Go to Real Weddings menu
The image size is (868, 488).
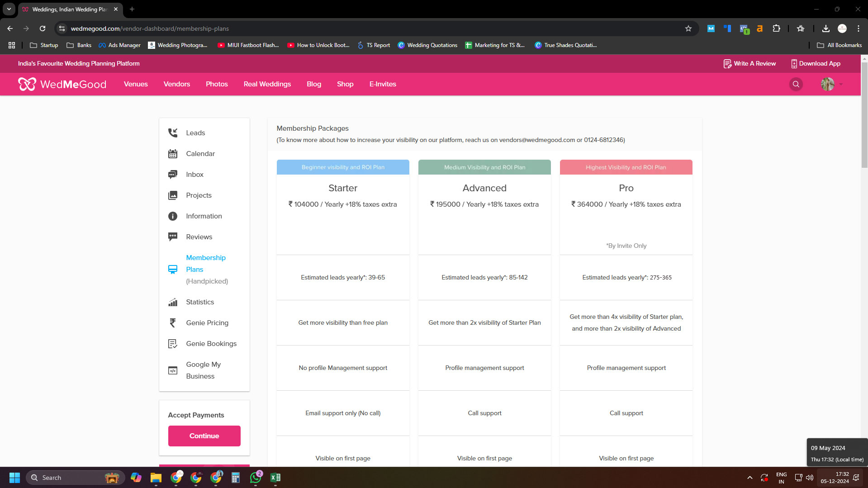267,84
